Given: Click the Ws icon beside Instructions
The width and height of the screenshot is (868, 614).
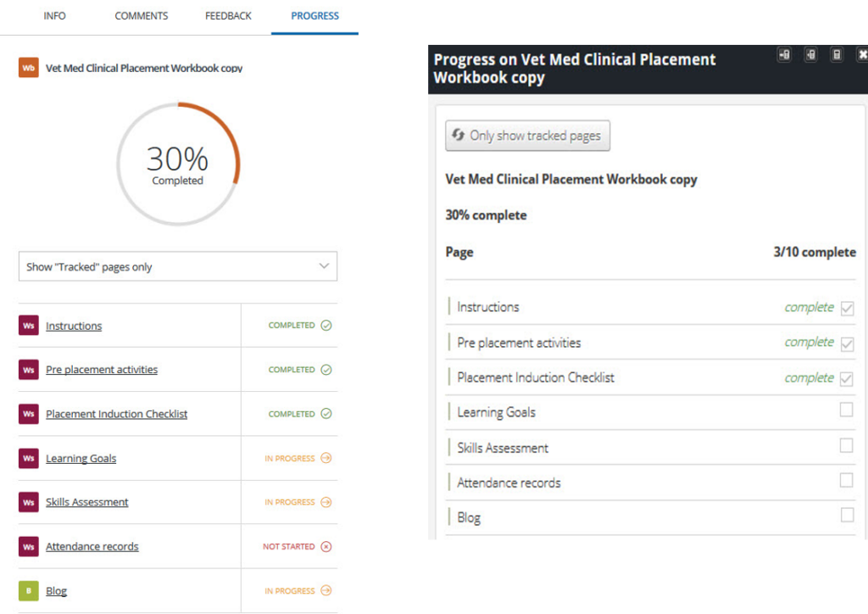Looking at the screenshot, I should pyautogui.click(x=29, y=326).
